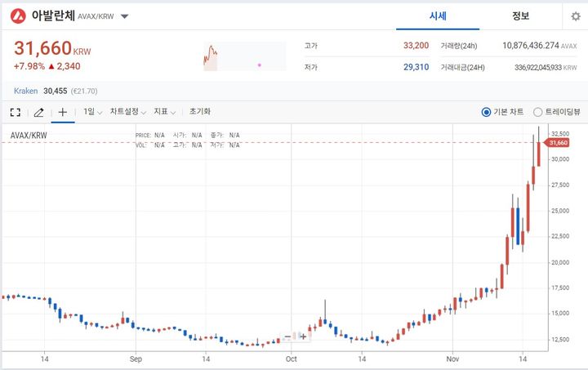Click the 아발란체 coin name heading

point(53,16)
